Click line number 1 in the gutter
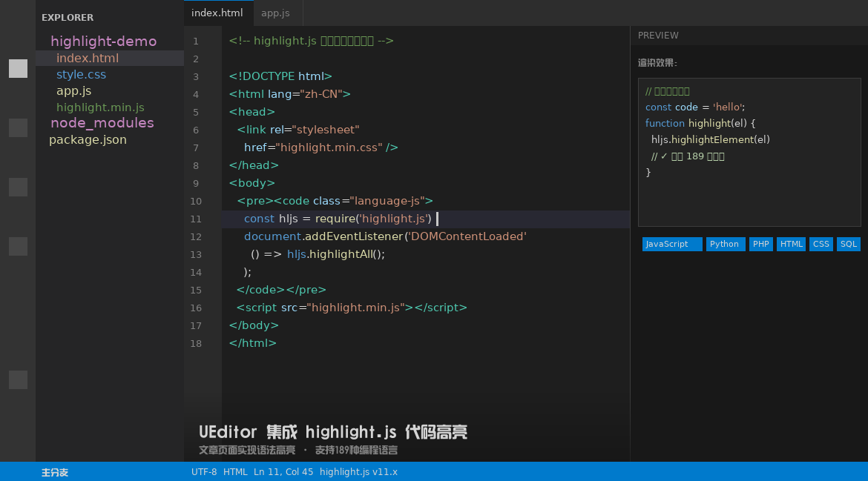The height and width of the screenshot is (481, 868). tap(195, 42)
